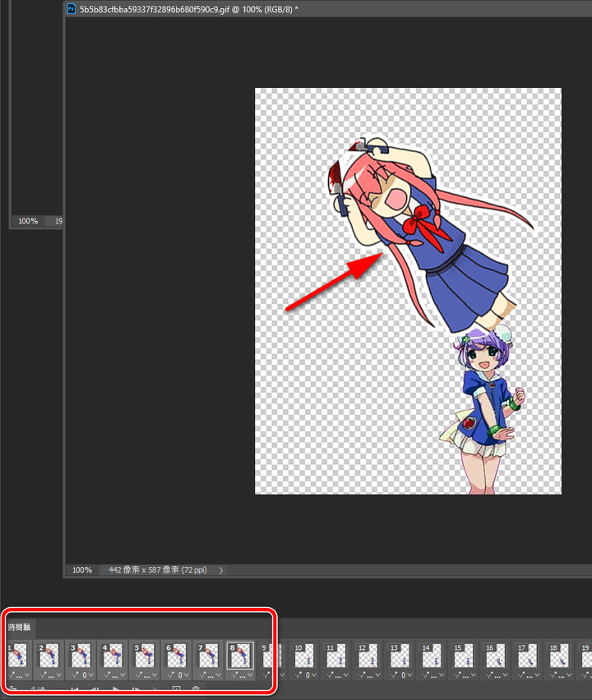Click the 100% zoom field in left panel

28,221
